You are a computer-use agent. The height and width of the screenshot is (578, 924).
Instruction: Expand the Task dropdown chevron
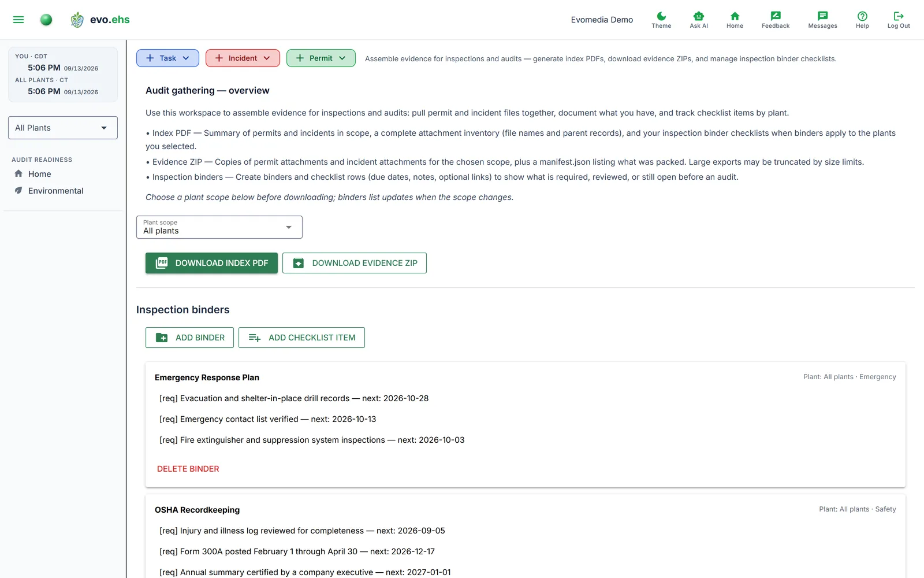(x=186, y=58)
